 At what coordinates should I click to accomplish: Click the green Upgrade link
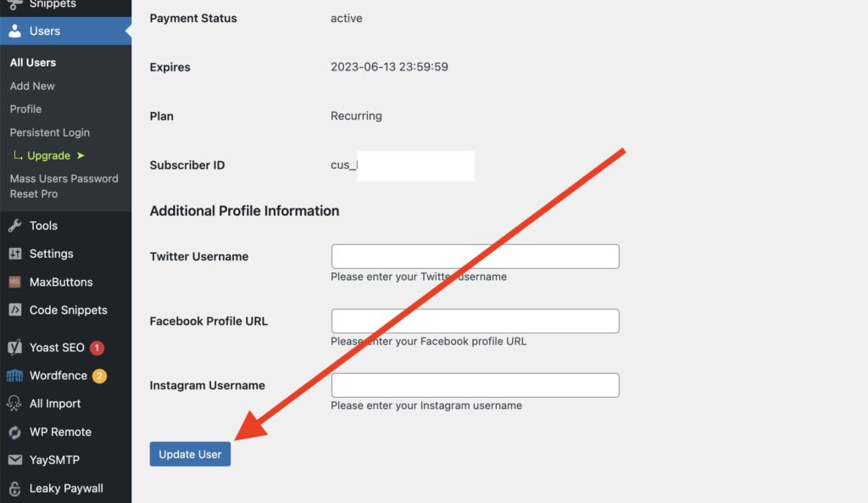pos(49,155)
